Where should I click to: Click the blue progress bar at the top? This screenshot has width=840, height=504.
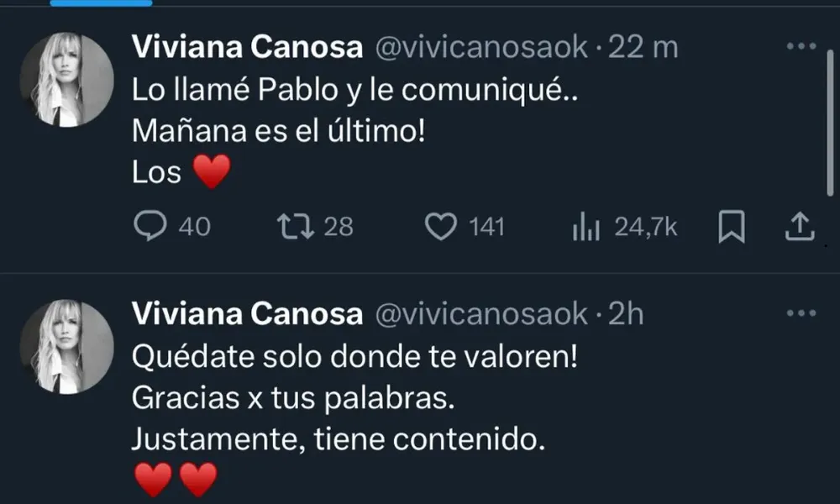[x=101, y=4]
